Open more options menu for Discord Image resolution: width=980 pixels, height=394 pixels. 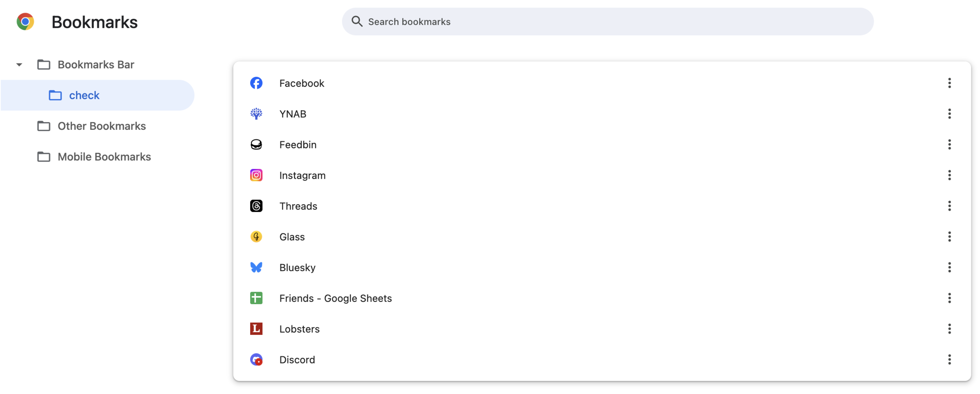pos(949,360)
